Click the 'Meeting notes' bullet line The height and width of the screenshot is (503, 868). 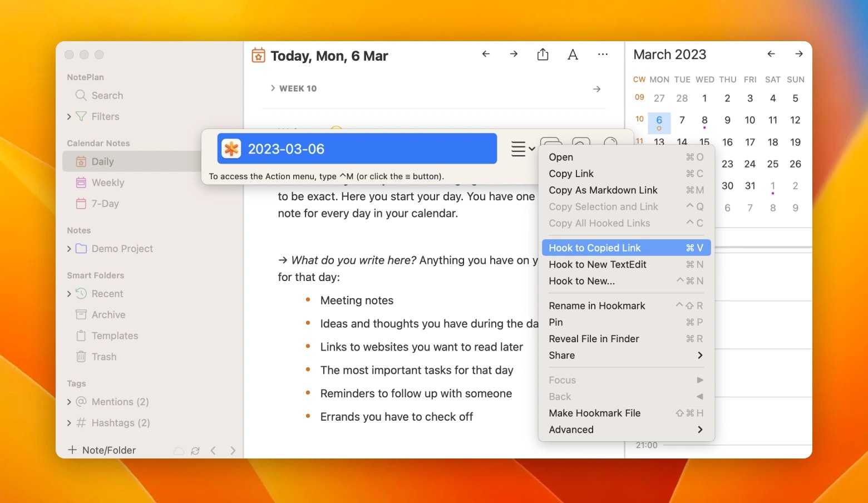point(357,300)
